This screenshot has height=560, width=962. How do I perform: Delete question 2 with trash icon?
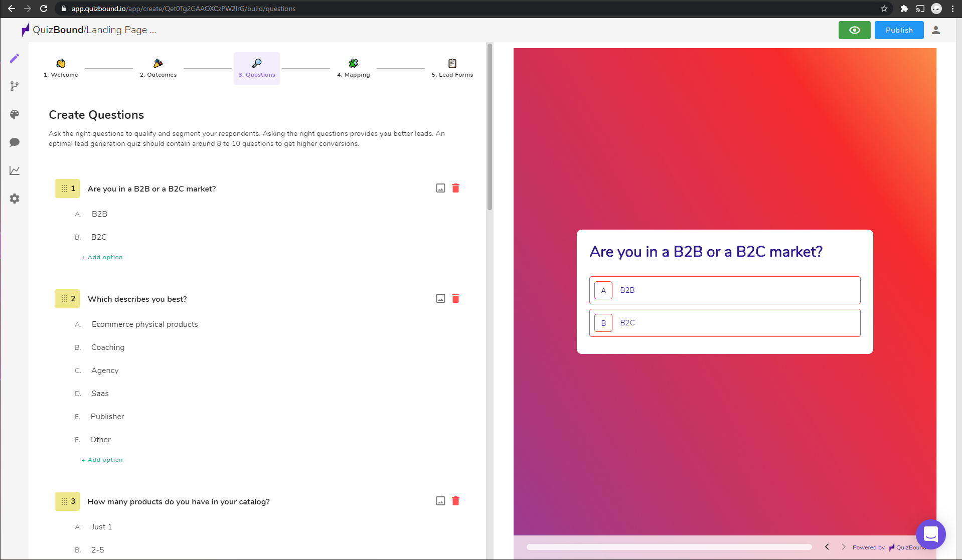(455, 299)
